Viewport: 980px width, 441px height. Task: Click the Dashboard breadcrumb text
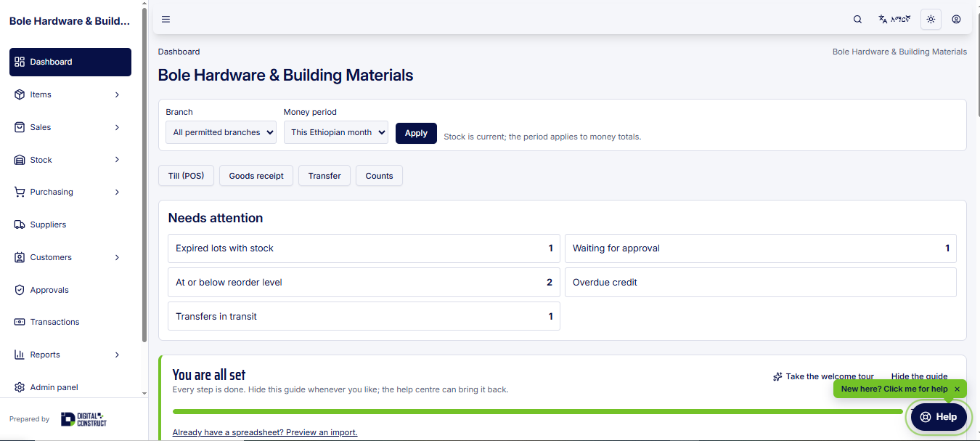pos(179,52)
